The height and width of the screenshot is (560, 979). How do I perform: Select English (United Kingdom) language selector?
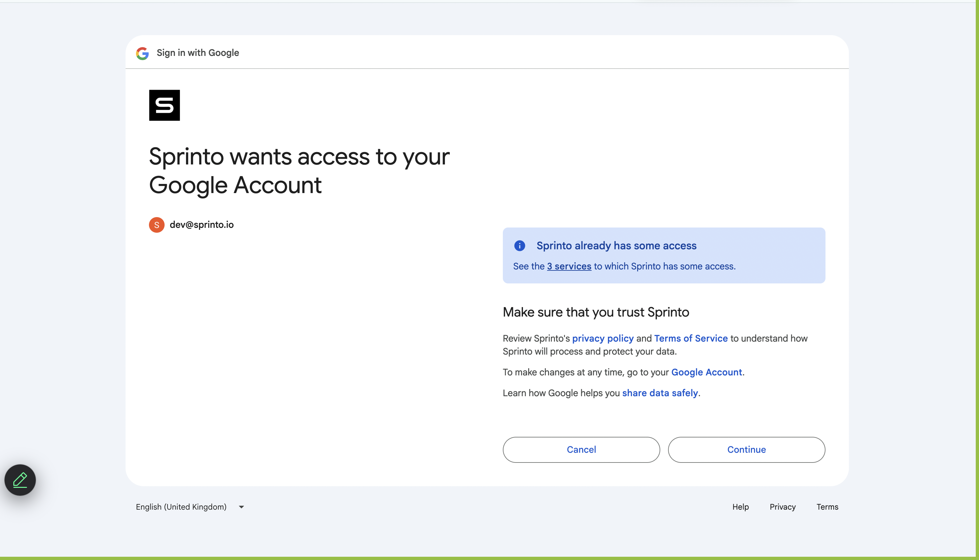[x=181, y=507]
